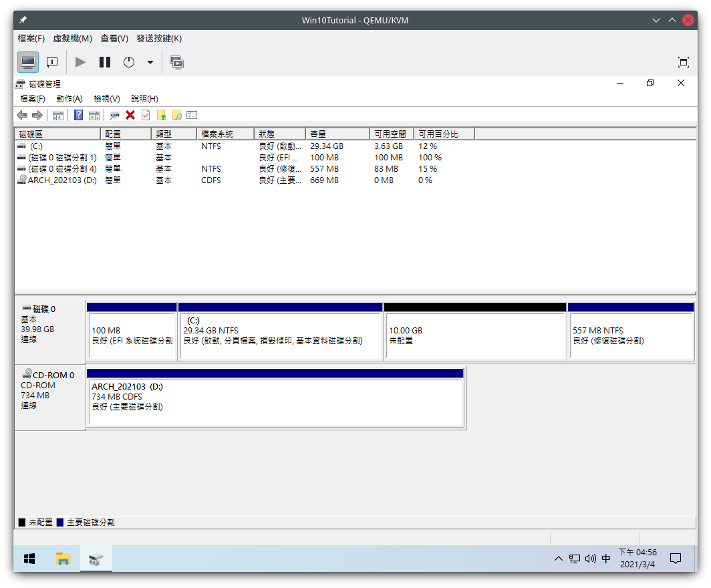Open properties via the checkmark sheet icon
This screenshot has width=711, height=588.
[146, 115]
